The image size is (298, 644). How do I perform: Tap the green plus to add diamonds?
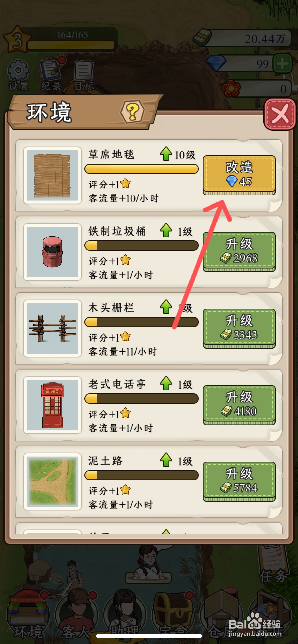coord(282,64)
